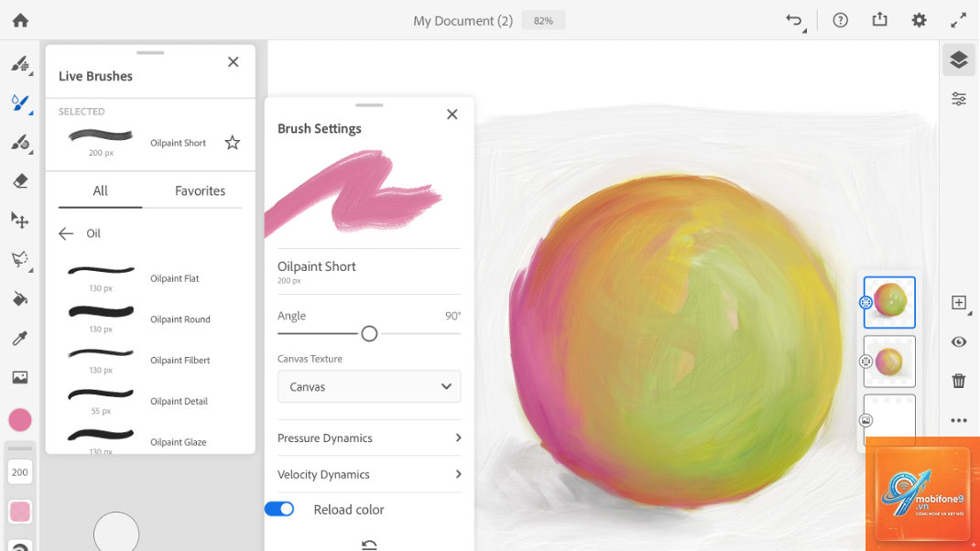Tap the touch shortcut circle
Screen dimensions: 980x551
coord(116,533)
